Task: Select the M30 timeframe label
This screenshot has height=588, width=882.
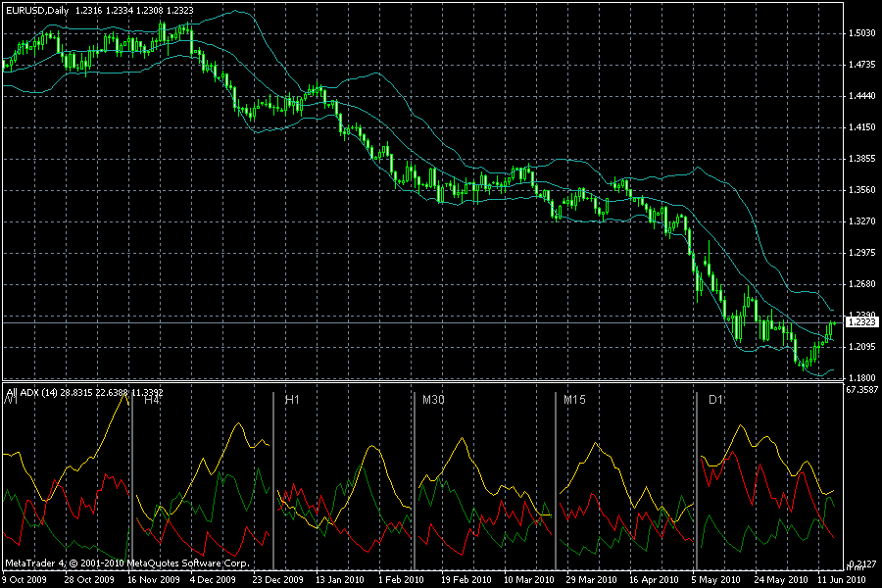Action: [x=433, y=400]
